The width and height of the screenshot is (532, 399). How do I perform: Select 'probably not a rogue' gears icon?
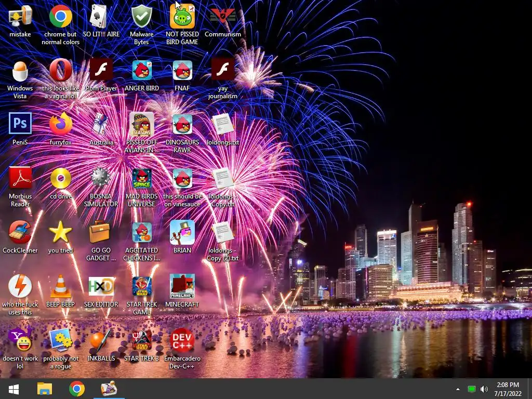tap(60, 340)
